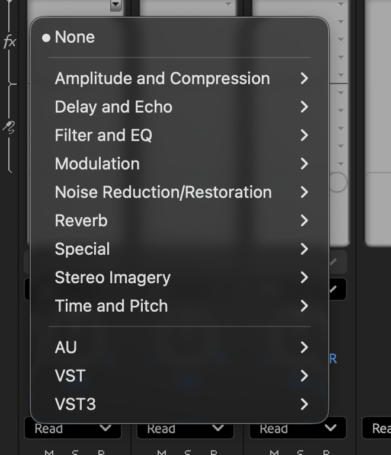
Task: Click the pen icon under fx
Action: tap(9, 127)
